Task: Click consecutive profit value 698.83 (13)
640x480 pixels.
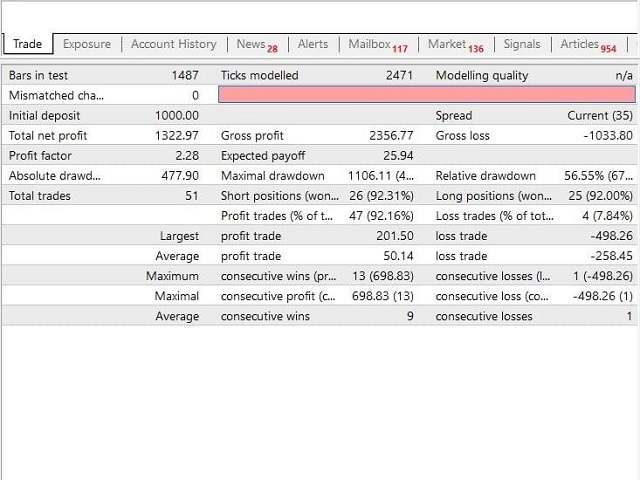Action: click(383, 296)
